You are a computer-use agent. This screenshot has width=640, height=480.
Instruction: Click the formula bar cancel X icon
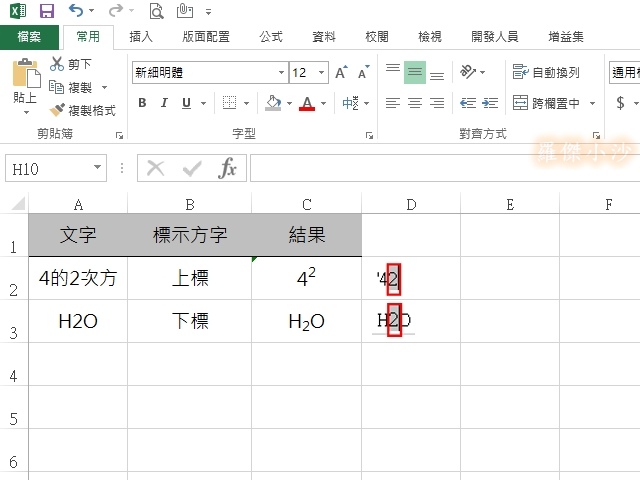(x=156, y=168)
